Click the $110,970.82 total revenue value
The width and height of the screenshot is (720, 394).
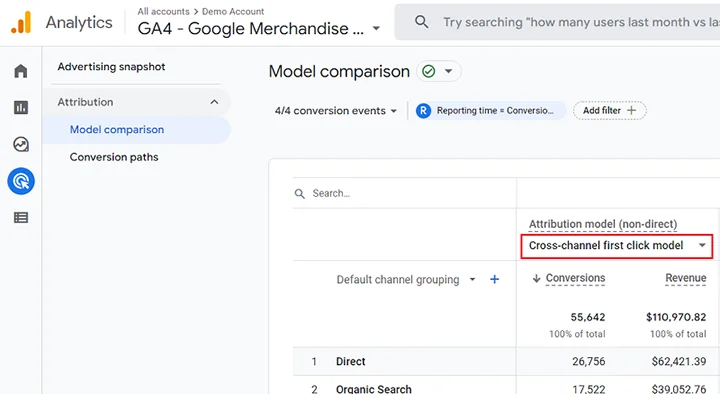click(676, 317)
